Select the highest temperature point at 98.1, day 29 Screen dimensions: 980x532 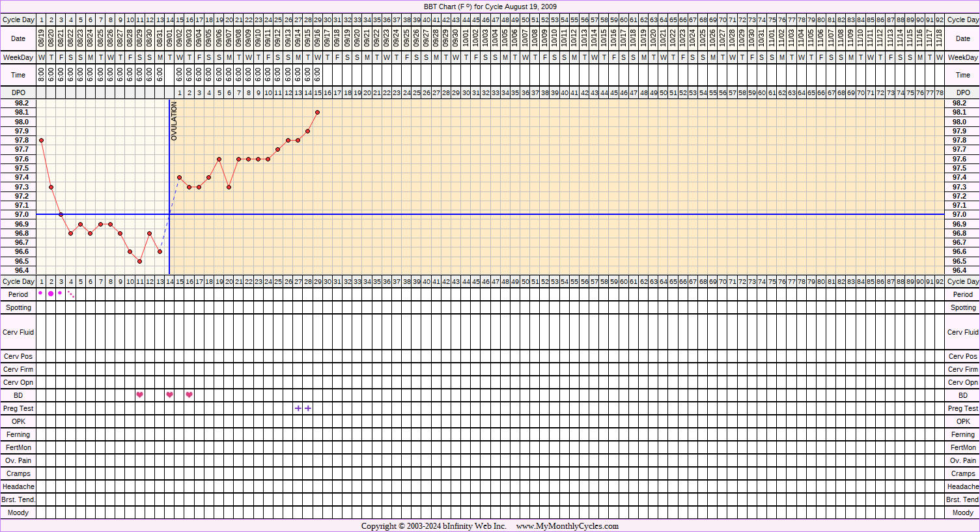tap(318, 112)
